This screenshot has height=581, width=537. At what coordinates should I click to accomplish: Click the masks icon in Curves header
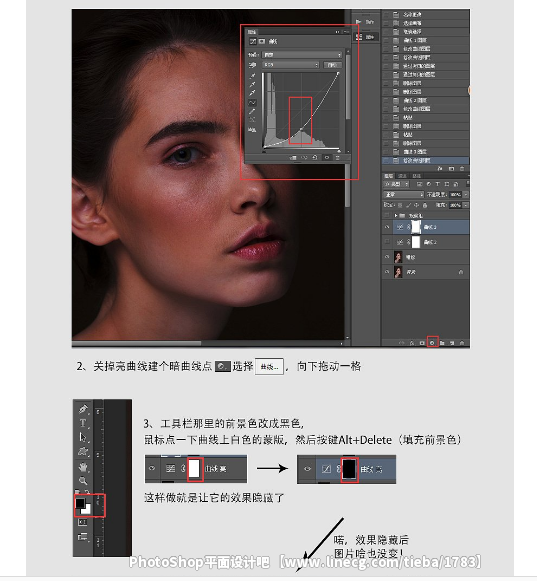(262, 42)
